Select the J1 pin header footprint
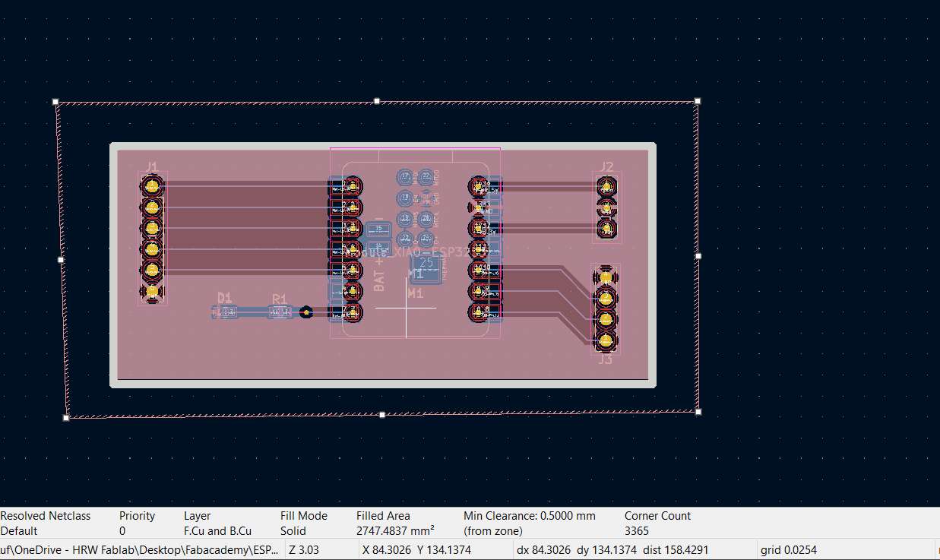940x560 pixels. 152,236
